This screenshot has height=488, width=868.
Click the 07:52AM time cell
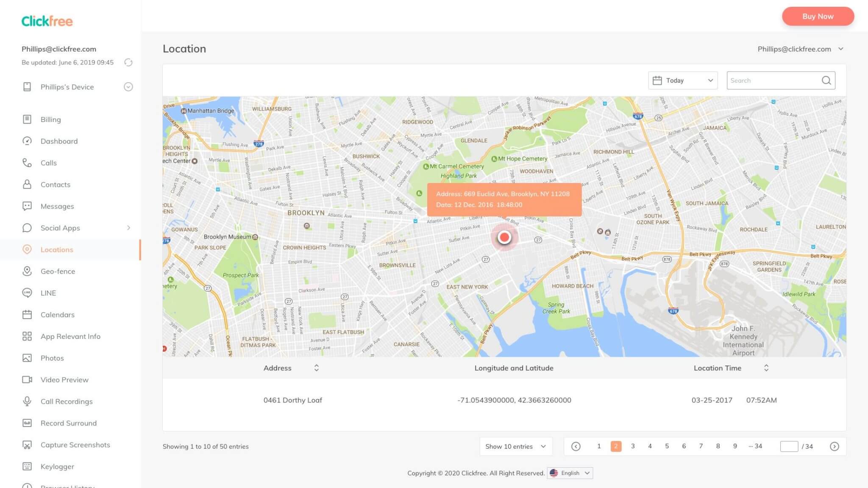[761, 400]
